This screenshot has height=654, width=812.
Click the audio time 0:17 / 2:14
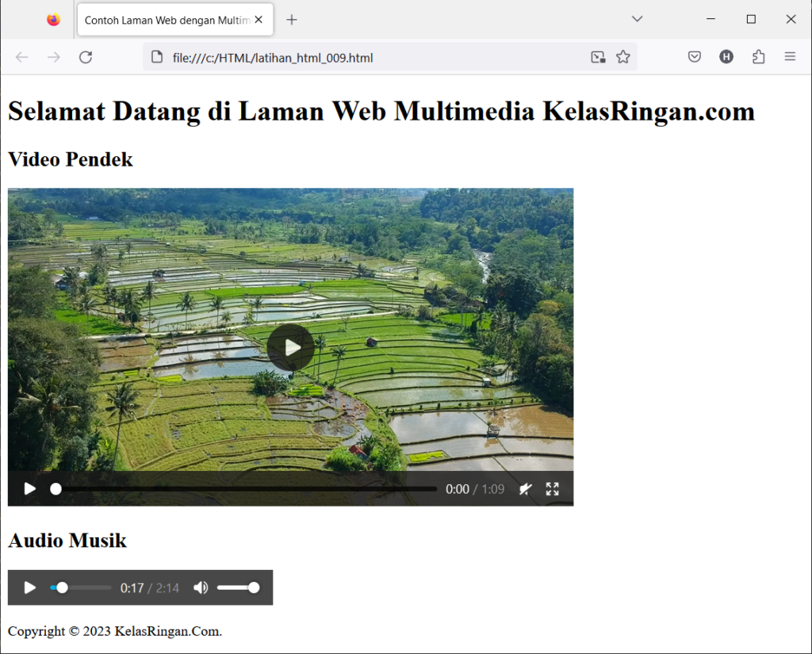[150, 588]
